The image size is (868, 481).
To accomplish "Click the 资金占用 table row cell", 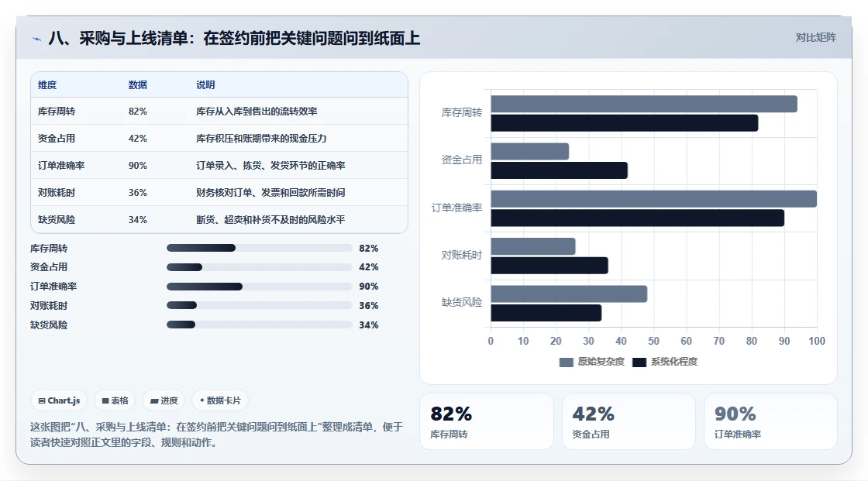I will coord(57,139).
